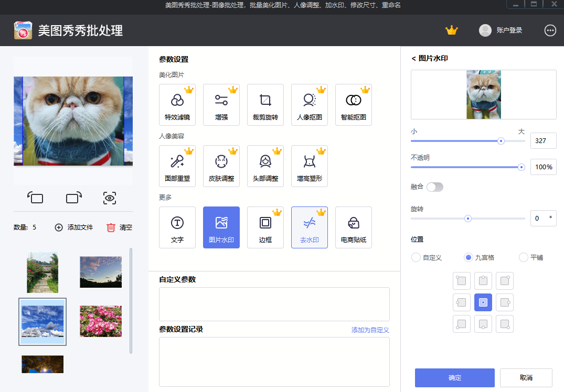Click the 不透明 opacity slider handle
The image size is (564, 392).
[x=521, y=167]
